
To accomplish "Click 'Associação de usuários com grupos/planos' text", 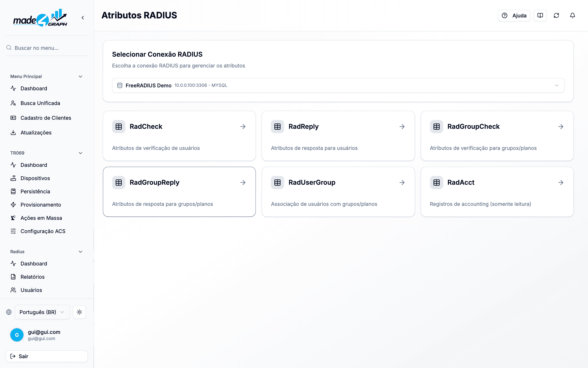I will coord(324,204).
